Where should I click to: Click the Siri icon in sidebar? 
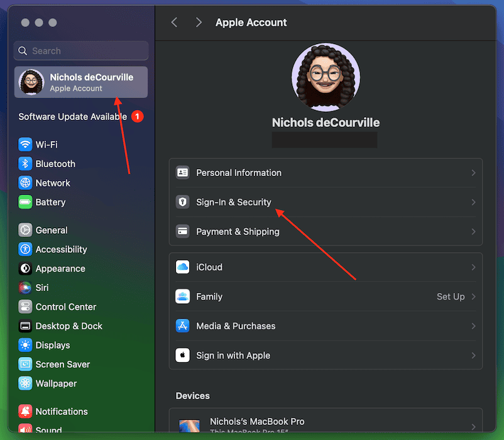click(x=25, y=288)
